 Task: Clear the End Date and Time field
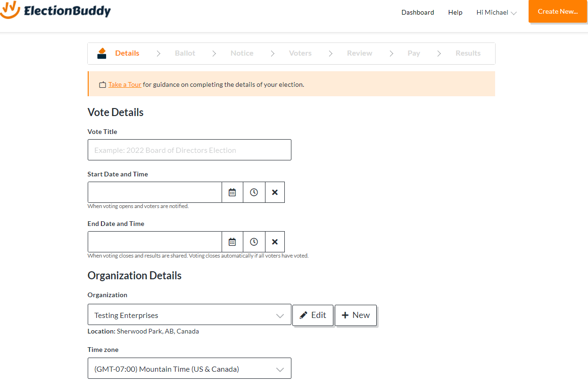click(275, 242)
